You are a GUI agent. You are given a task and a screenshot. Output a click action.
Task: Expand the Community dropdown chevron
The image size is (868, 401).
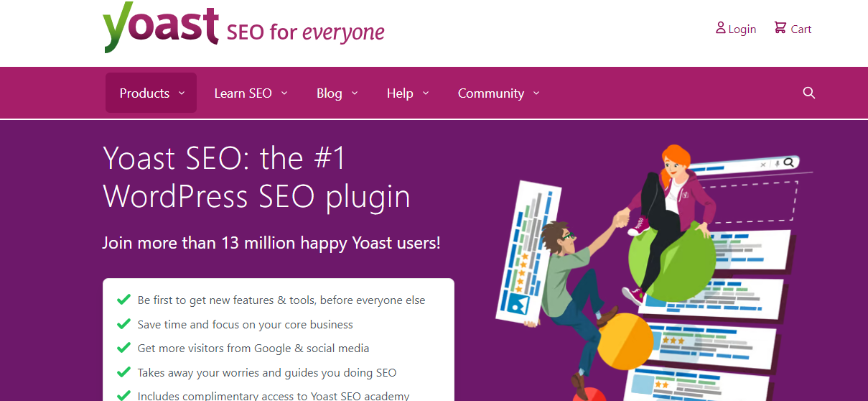tap(536, 93)
